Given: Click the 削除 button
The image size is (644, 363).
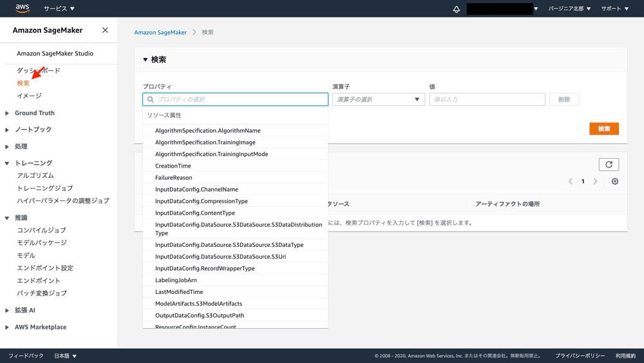Looking at the screenshot, I should (564, 99).
